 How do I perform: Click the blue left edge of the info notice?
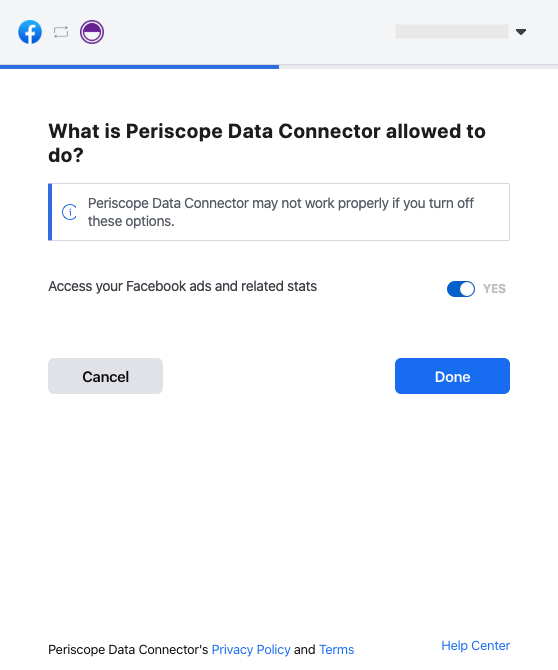[x=50, y=212]
